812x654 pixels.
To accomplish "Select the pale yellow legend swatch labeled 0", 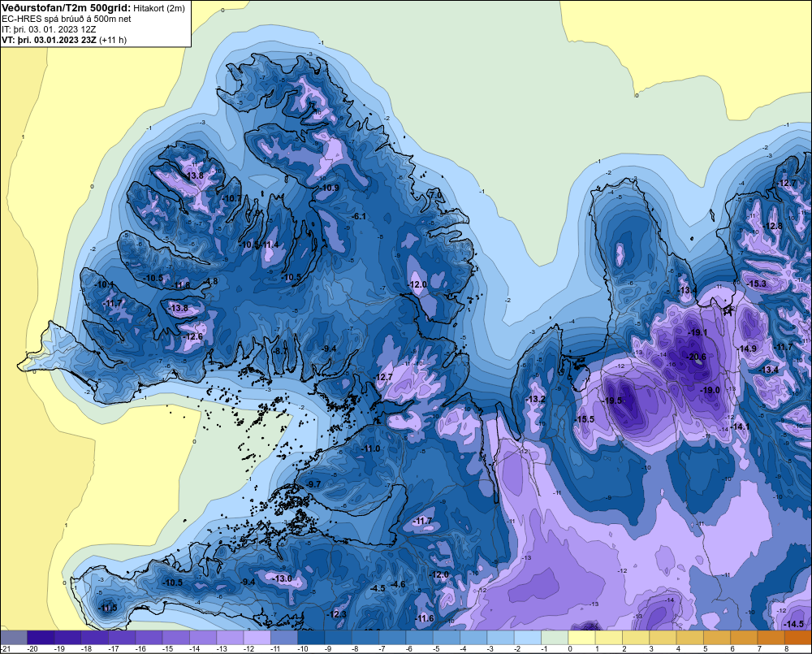I will tap(581, 637).
